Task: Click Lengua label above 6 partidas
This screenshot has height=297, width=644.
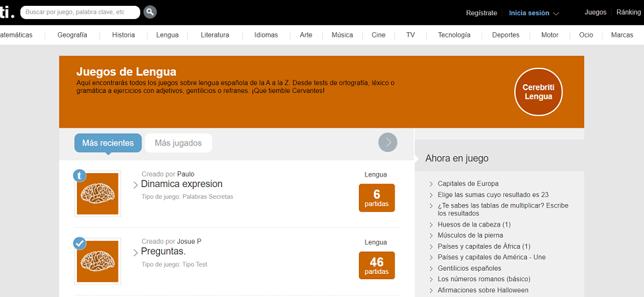Action: (x=375, y=175)
